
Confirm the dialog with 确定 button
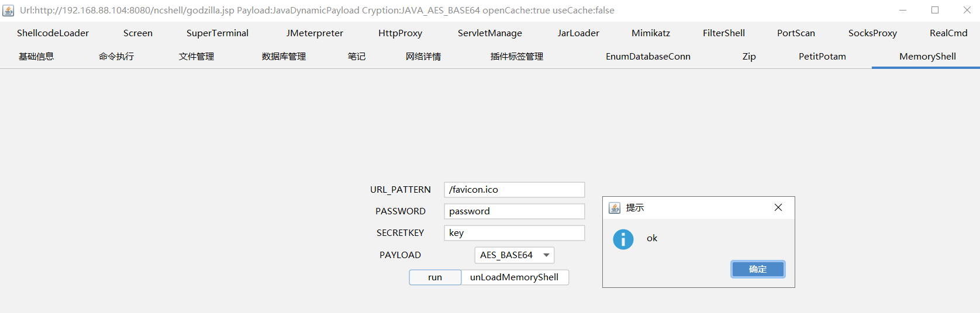point(758,269)
